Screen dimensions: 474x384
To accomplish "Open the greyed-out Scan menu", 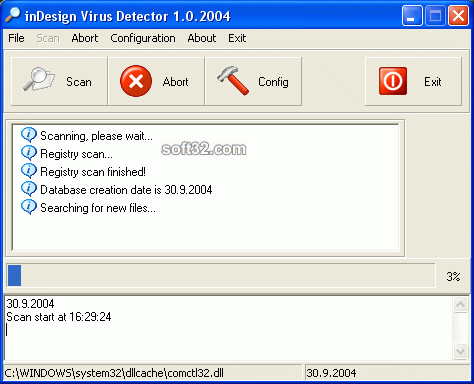I will pyautogui.click(x=48, y=38).
